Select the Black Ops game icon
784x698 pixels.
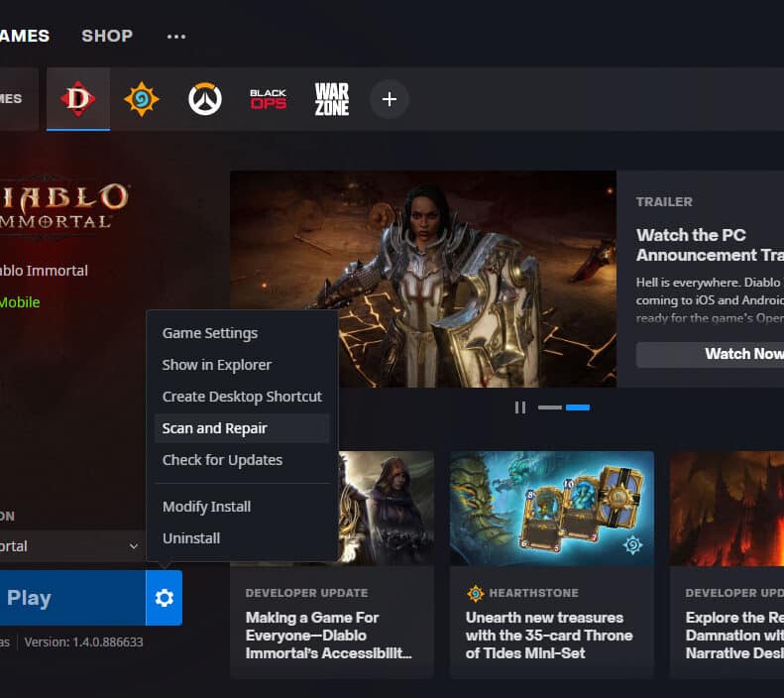pyautogui.click(x=268, y=99)
